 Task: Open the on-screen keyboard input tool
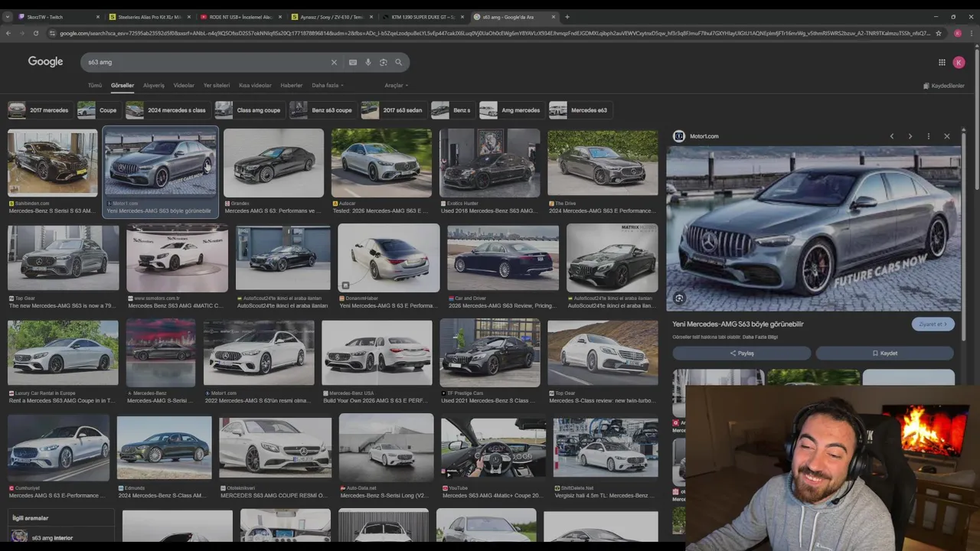pyautogui.click(x=352, y=62)
